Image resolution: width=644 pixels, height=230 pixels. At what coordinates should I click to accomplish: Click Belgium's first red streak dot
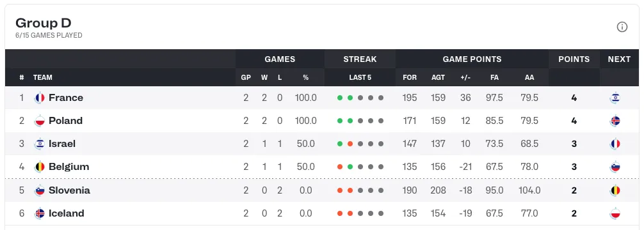point(340,167)
